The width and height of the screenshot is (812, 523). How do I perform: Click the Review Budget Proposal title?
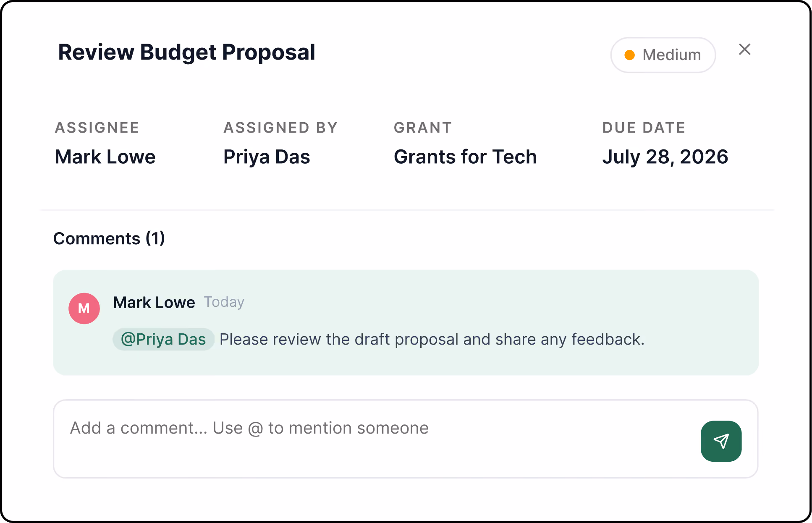186,52
